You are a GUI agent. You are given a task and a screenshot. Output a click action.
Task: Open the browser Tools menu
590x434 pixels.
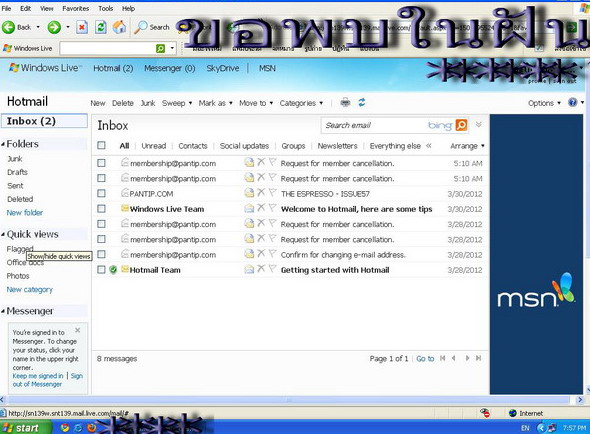(x=106, y=8)
